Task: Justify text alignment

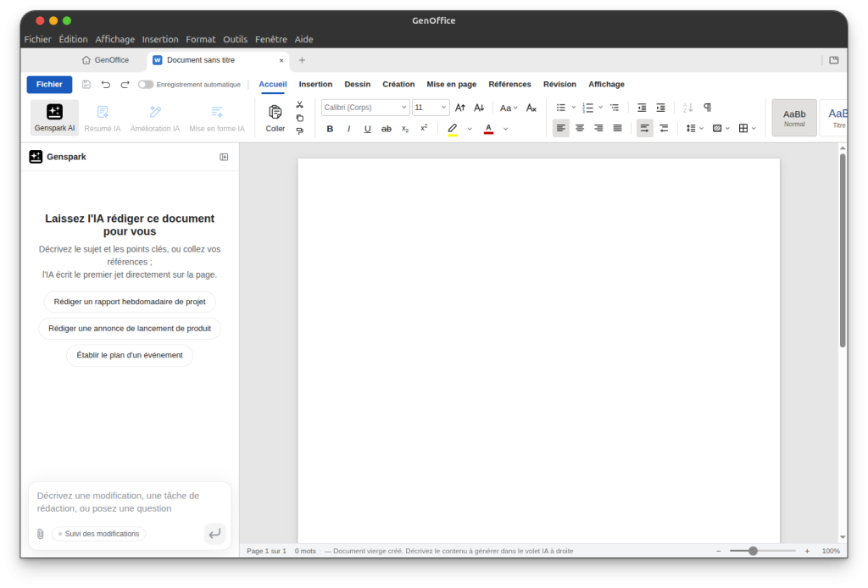Action: (x=617, y=128)
